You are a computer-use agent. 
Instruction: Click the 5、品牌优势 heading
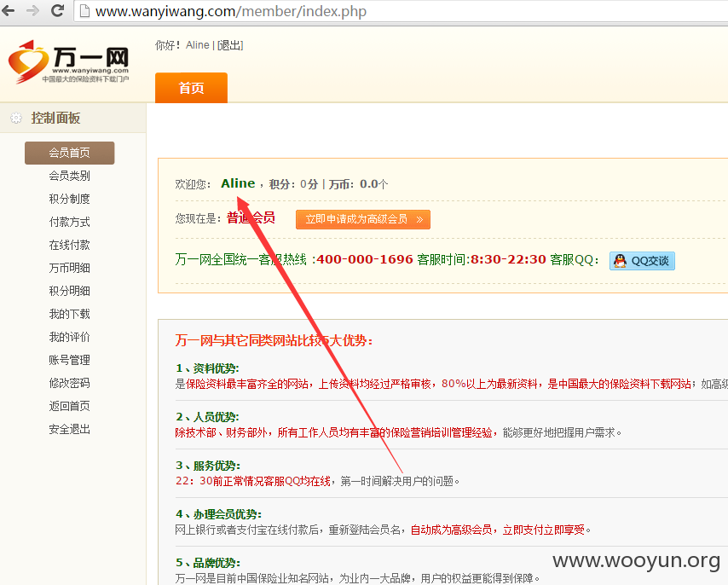[x=207, y=563]
